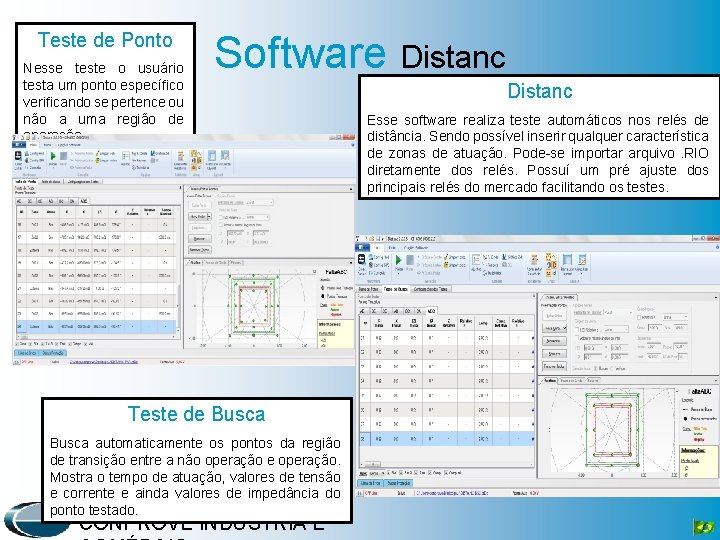Switch to Teste de Busca tab, left window
Viewport: 720px width, 540px height.
[51, 181]
